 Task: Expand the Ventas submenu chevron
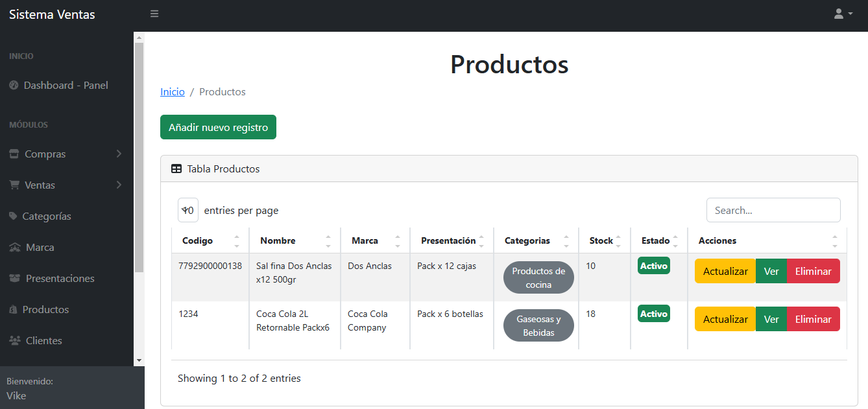point(119,185)
